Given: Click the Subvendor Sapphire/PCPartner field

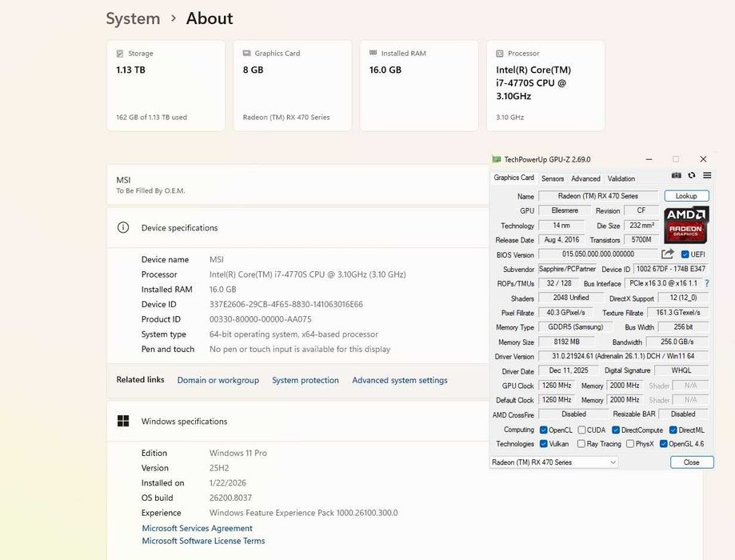Looking at the screenshot, I should coord(568,269).
